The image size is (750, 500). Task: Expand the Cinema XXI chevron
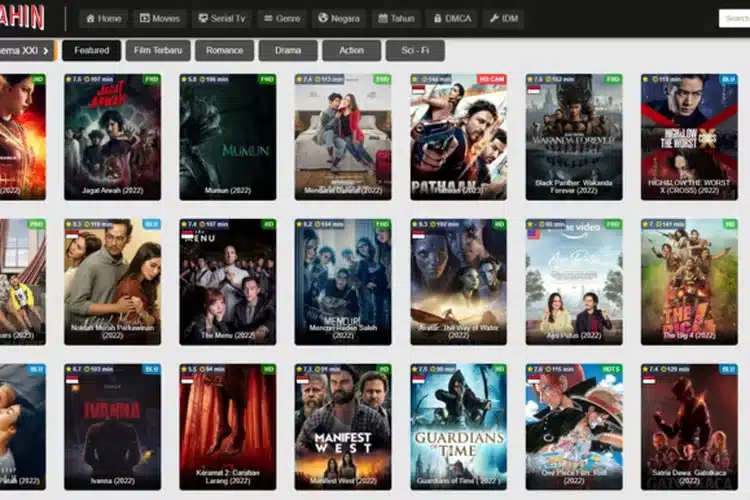[x=46, y=51]
